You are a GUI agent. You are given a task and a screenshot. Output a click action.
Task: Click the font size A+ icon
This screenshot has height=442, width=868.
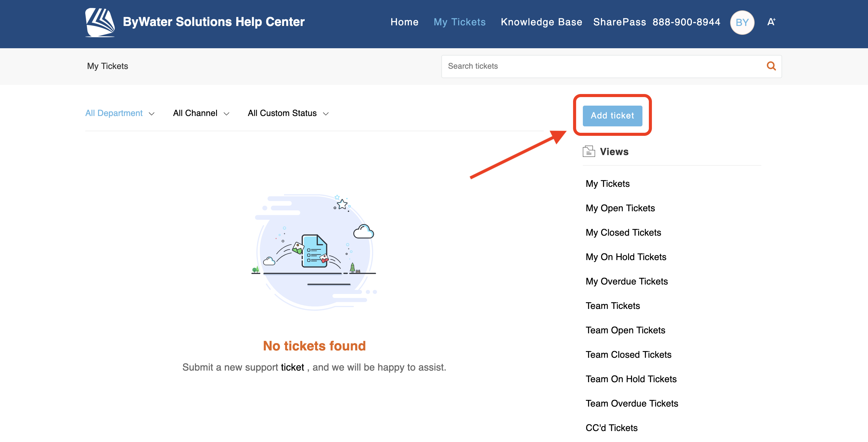click(x=771, y=22)
